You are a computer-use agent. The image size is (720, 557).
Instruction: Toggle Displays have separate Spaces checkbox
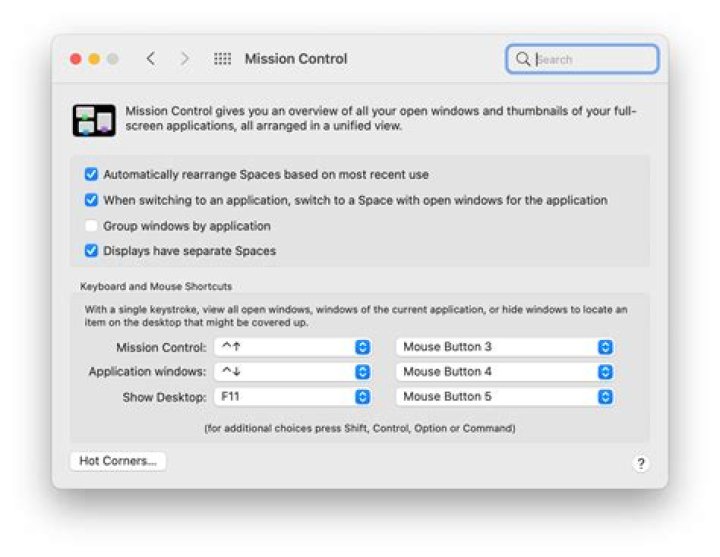coord(91,251)
